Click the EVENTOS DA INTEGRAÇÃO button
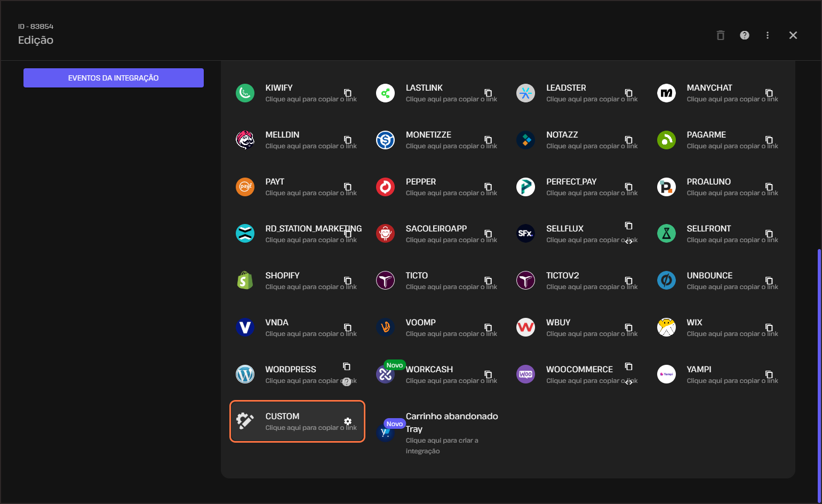 (x=114, y=78)
